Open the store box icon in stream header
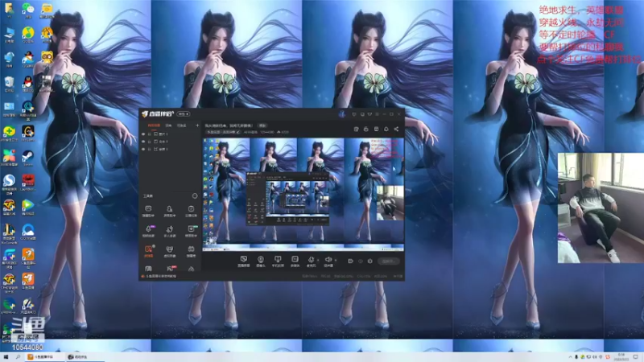 [x=356, y=129]
